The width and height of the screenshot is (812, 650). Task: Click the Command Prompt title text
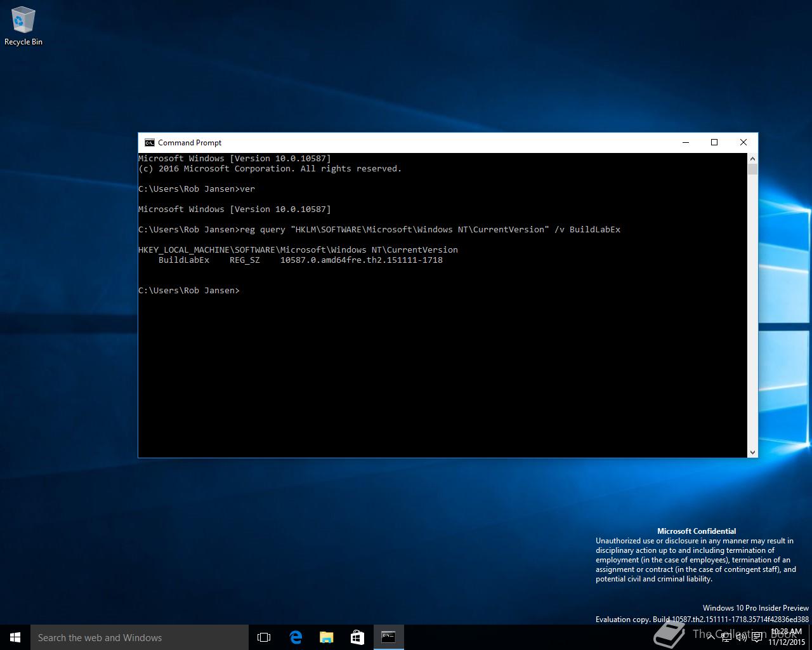[190, 143]
